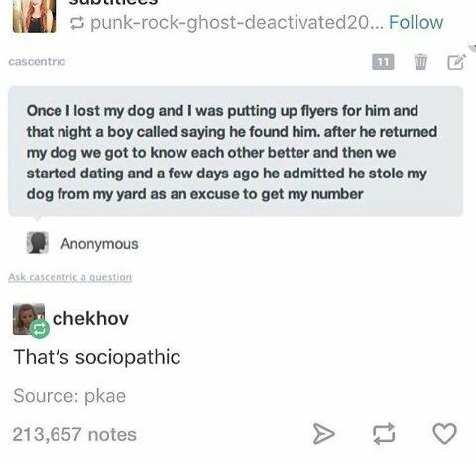
Task: Click the gray numbered badge icon
Action: click(x=383, y=61)
